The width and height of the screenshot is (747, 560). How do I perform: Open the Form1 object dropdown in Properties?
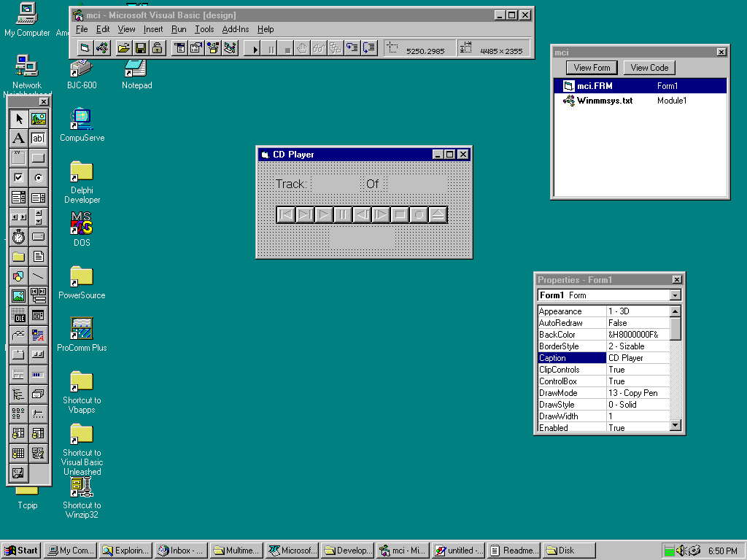coord(675,295)
